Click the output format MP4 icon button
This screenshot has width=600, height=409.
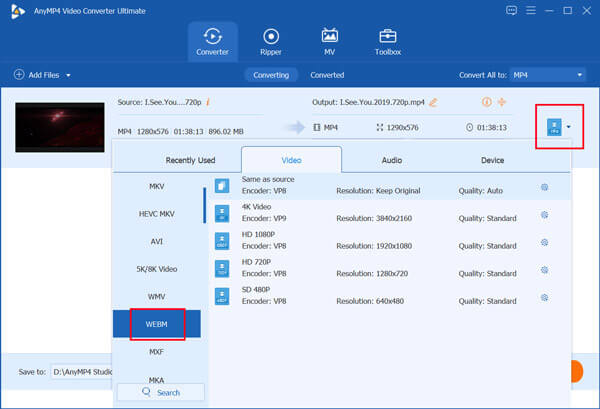pos(554,127)
